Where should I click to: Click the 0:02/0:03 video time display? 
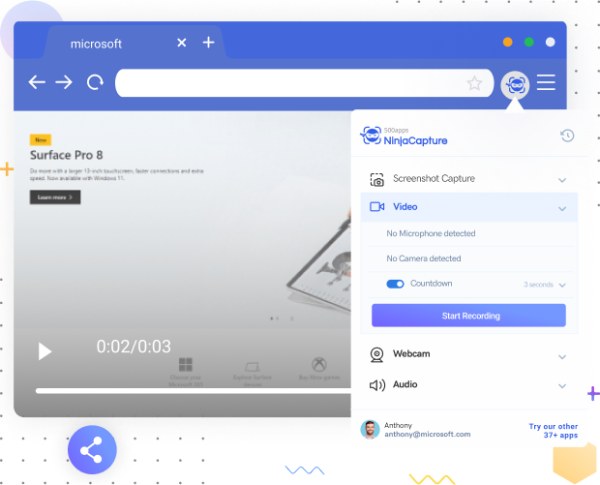tap(134, 347)
